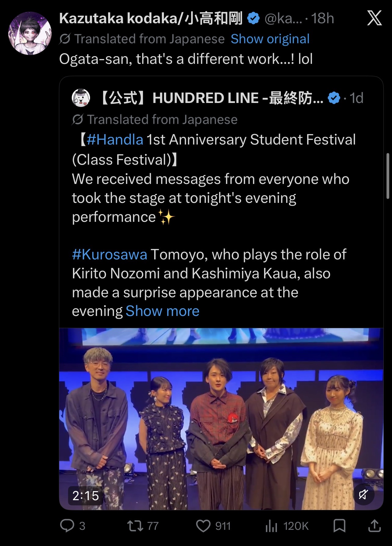
Task: Open the HUNDRED LINE quoted account name
Action: (x=211, y=98)
